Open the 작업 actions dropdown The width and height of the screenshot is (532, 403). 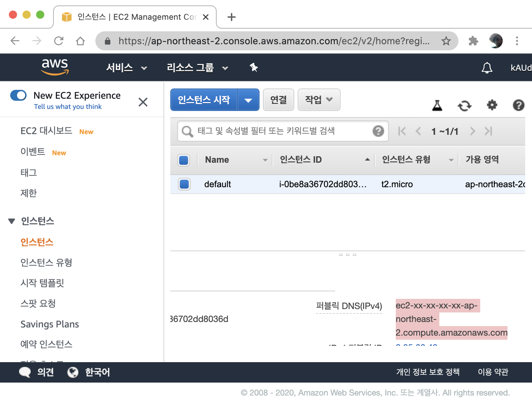pos(319,100)
